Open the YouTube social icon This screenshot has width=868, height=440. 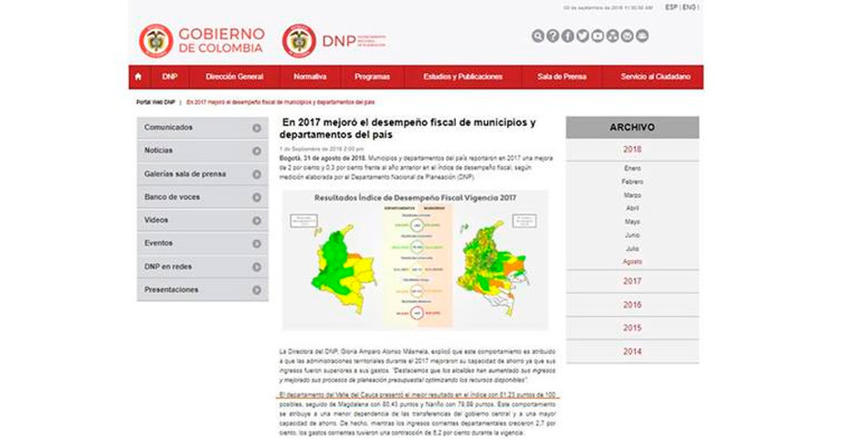tap(598, 37)
